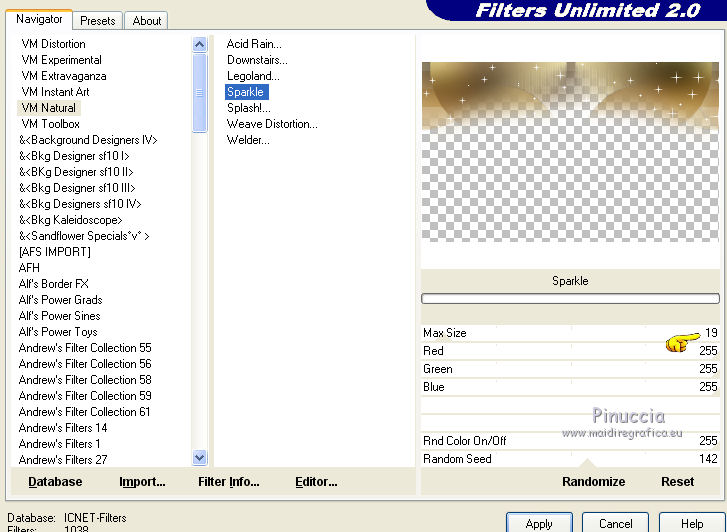The height and width of the screenshot is (532, 727).
Task: Open Filter Info...
Action: pos(229,482)
